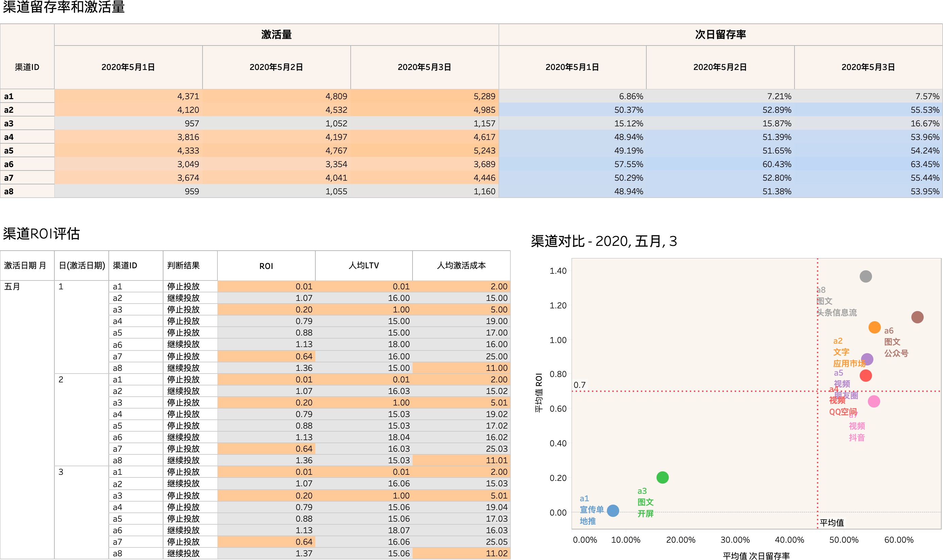Click the orange a2 scatter dot
The image size is (943, 560).
(x=874, y=327)
